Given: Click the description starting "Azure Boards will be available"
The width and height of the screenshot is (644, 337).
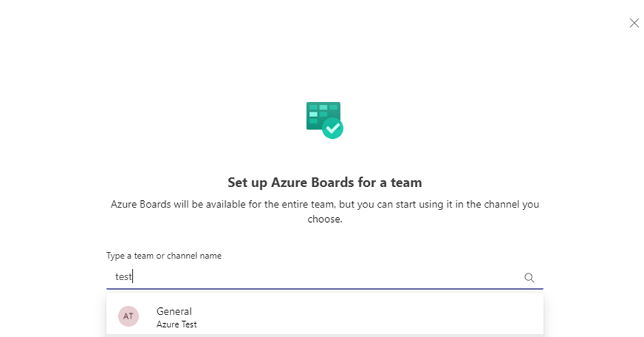Looking at the screenshot, I should point(324,205).
